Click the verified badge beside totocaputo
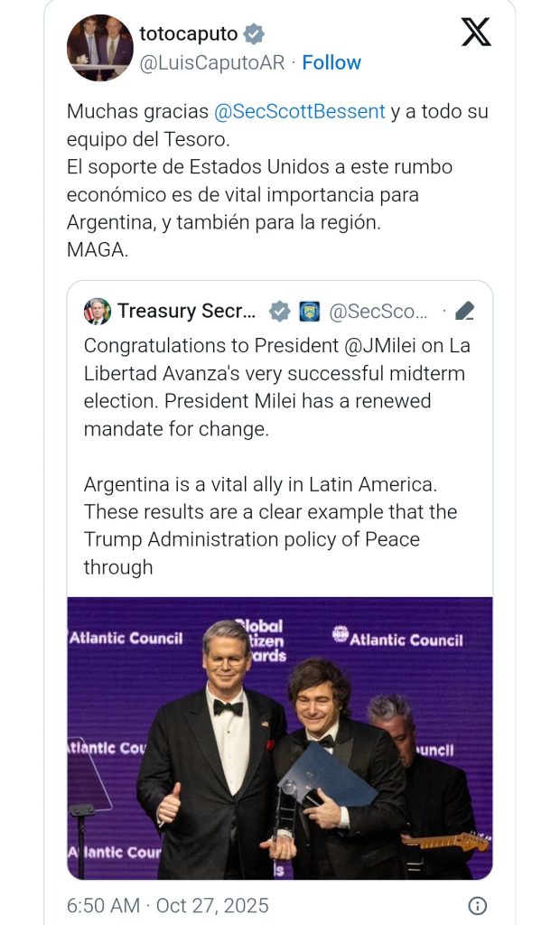 (x=255, y=34)
